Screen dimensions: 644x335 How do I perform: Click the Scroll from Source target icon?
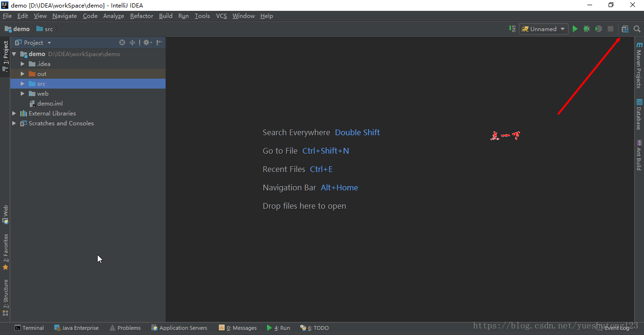click(122, 42)
